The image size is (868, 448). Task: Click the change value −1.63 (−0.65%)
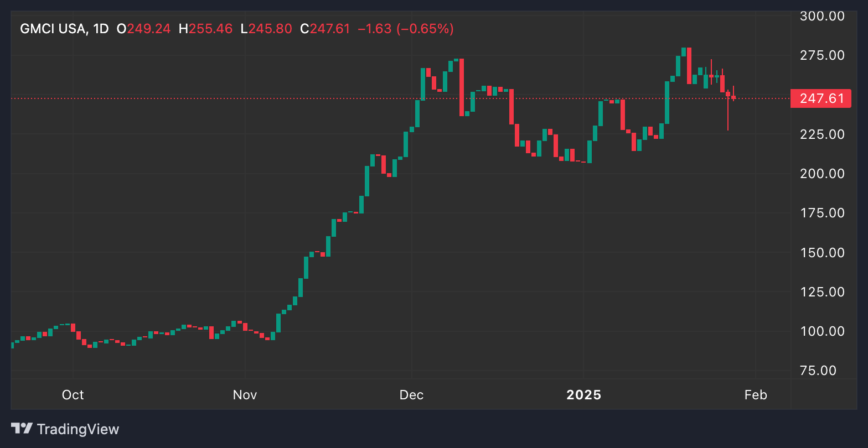(x=406, y=29)
